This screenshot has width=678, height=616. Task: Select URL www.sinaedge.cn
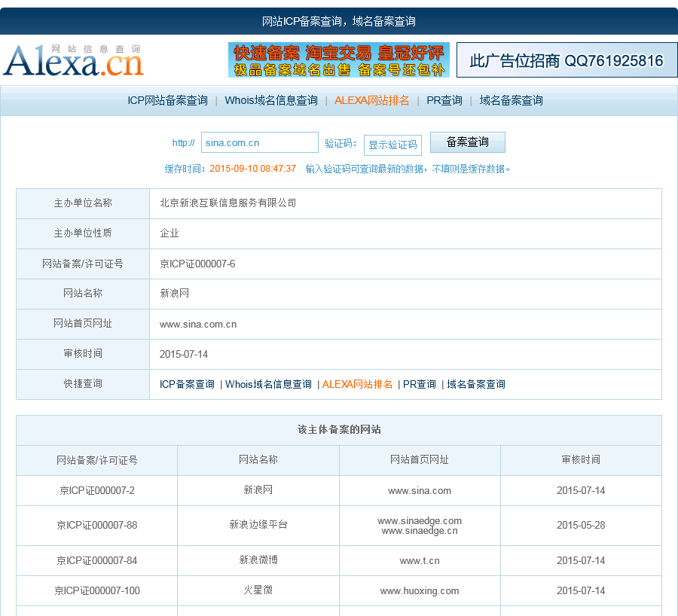pos(420,531)
